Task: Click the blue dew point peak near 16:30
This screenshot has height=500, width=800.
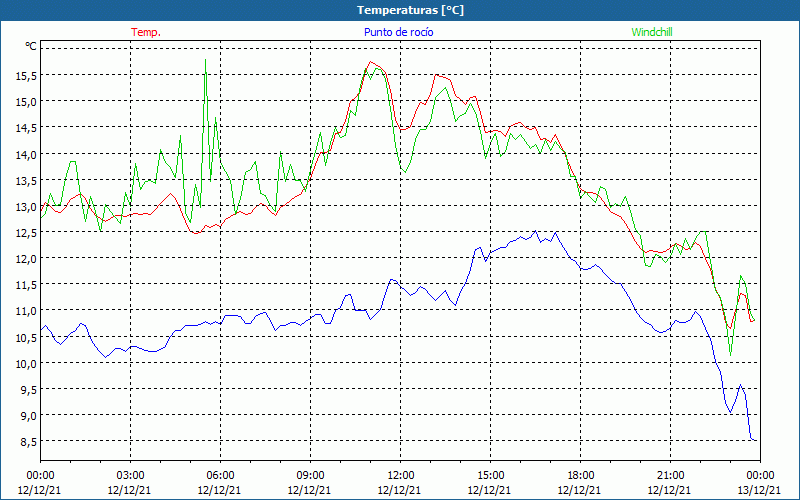Action: 535,231
